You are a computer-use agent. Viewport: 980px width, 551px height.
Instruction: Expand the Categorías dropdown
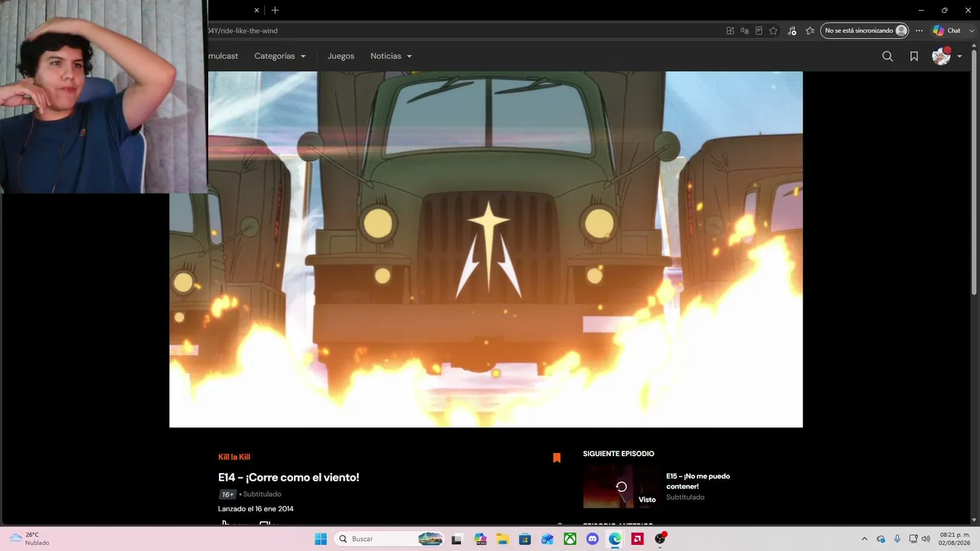point(280,56)
